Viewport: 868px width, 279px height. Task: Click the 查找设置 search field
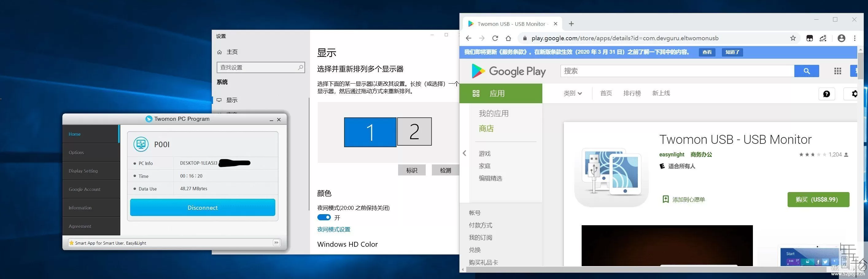point(261,68)
